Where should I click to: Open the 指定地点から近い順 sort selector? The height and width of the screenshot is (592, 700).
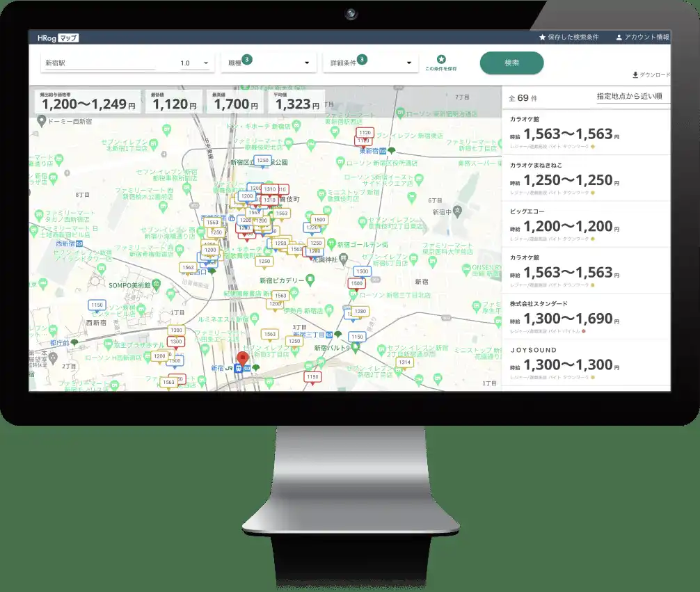tap(629, 97)
